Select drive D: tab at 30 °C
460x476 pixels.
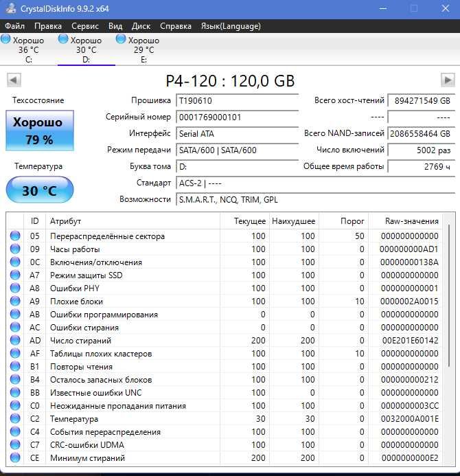(87, 49)
